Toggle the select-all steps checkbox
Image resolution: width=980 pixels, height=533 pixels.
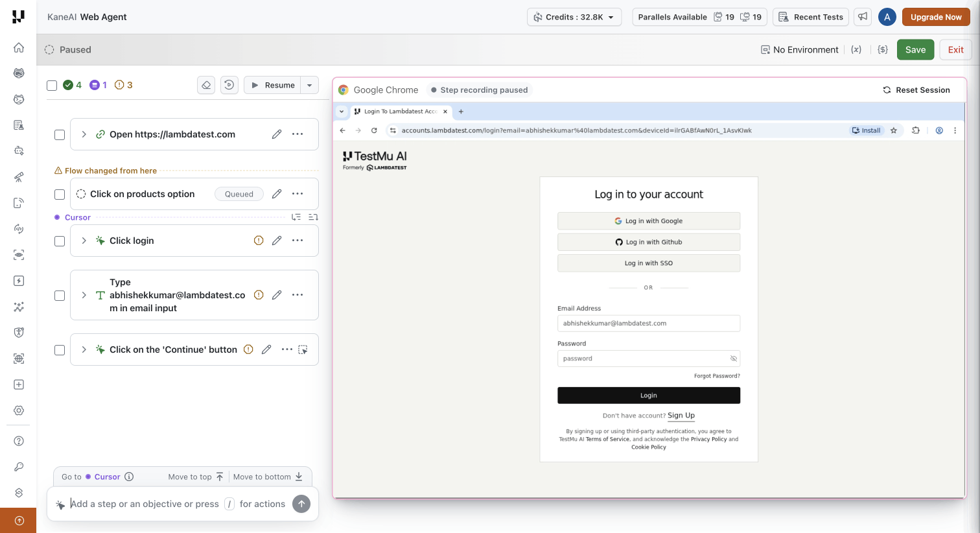click(x=52, y=85)
